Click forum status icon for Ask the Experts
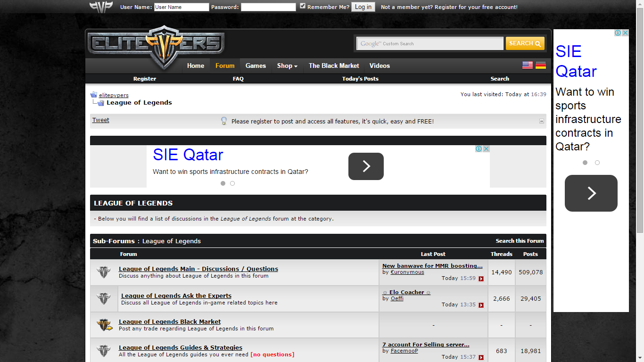This screenshot has width=644, height=362. [104, 299]
